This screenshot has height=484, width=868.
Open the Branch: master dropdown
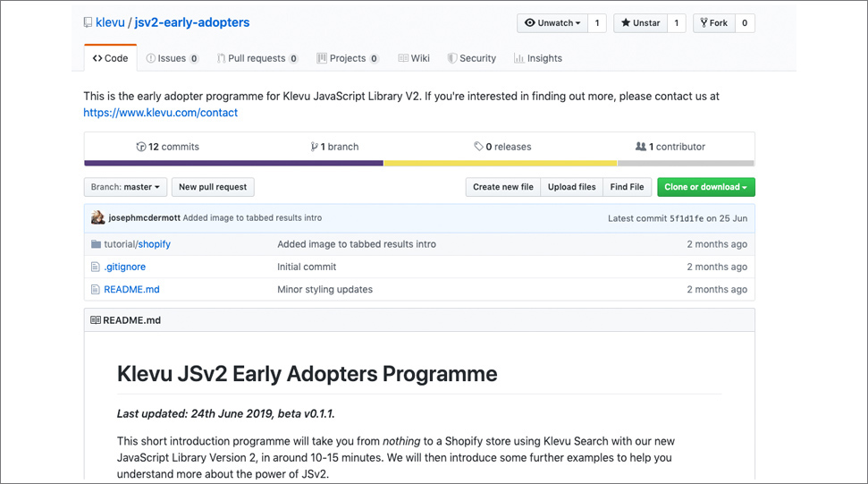(x=125, y=187)
